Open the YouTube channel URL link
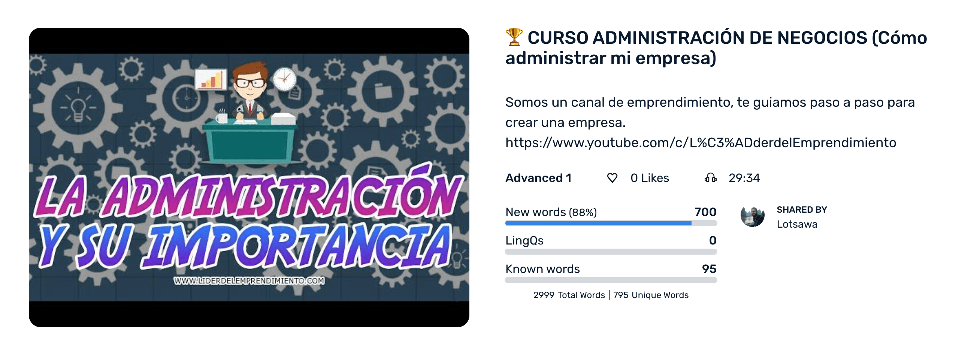This screenshot has width=980, height=337. point(701,143)
